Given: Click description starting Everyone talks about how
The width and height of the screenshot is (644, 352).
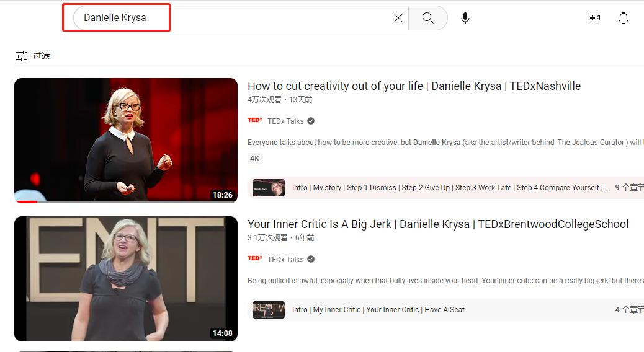Looking at the screenshot, I should 445,143.
